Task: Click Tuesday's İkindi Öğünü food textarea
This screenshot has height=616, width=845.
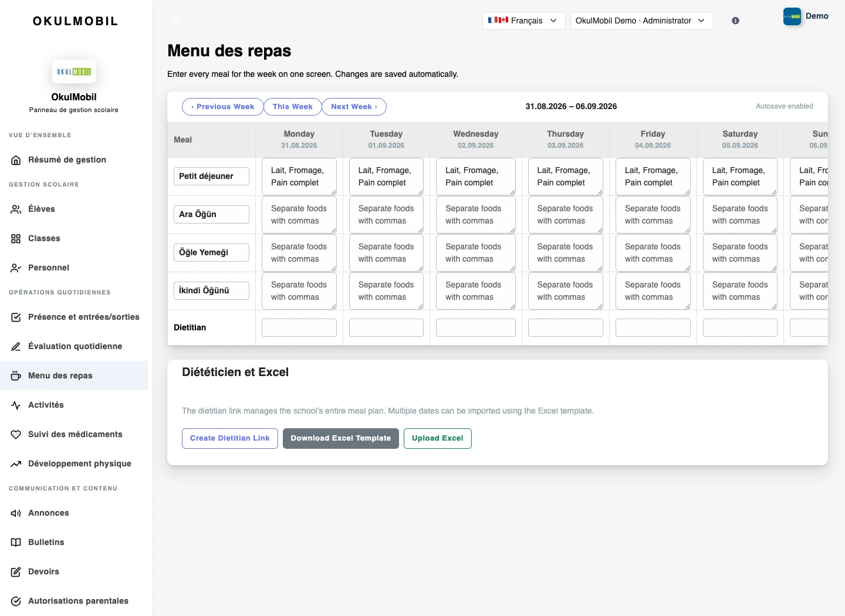Action: pyautogui.click(x=386, y=291)
